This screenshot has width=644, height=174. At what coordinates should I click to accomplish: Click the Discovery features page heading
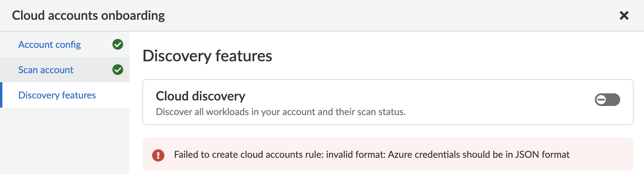tap(207, 56)
